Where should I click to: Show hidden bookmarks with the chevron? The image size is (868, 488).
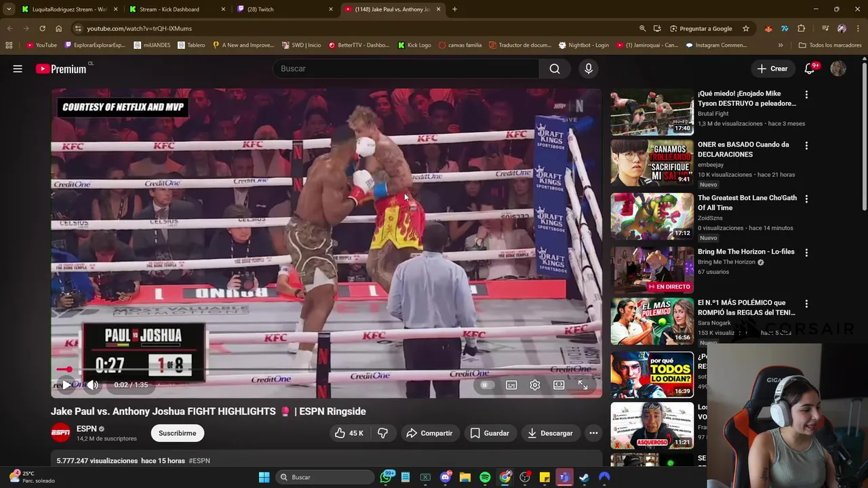pyautogui.click(x=781, y=45)
